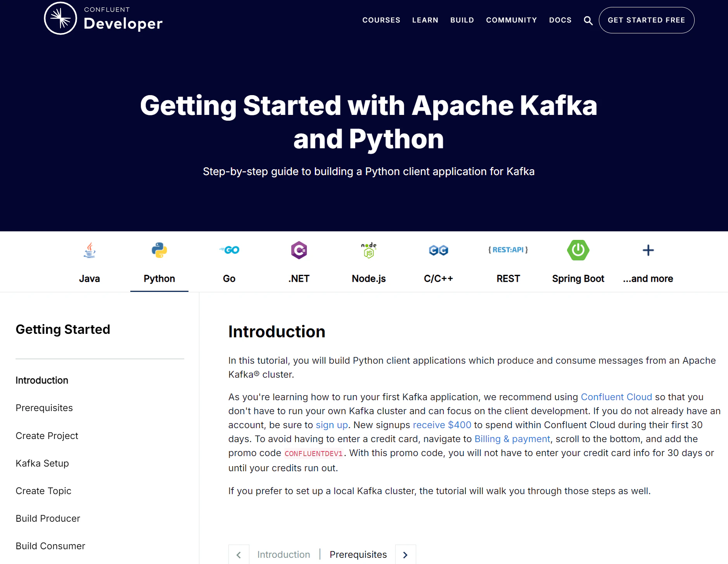
Task: Switch to the Go tab label
Action: pos(229,279)
